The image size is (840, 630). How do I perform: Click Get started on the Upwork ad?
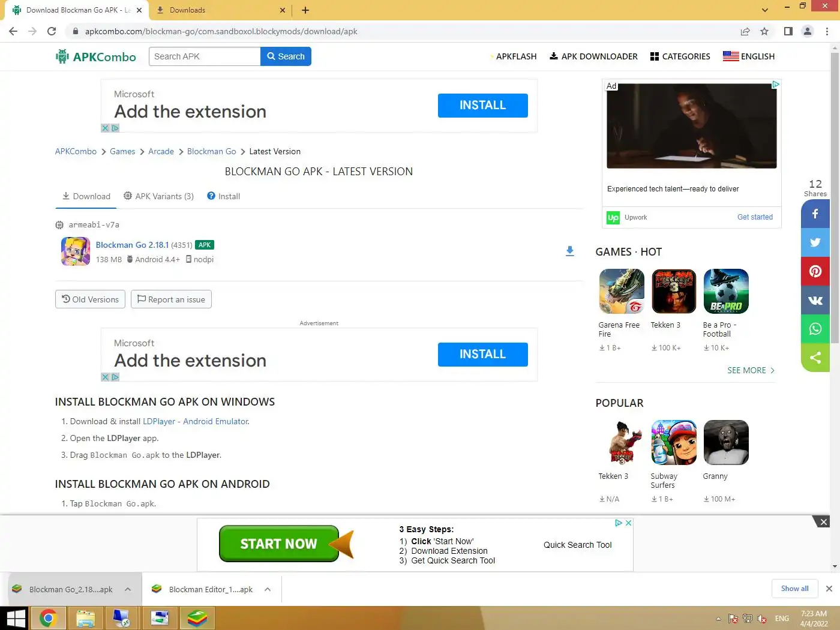pyautogui.click(x=755, y=217)
